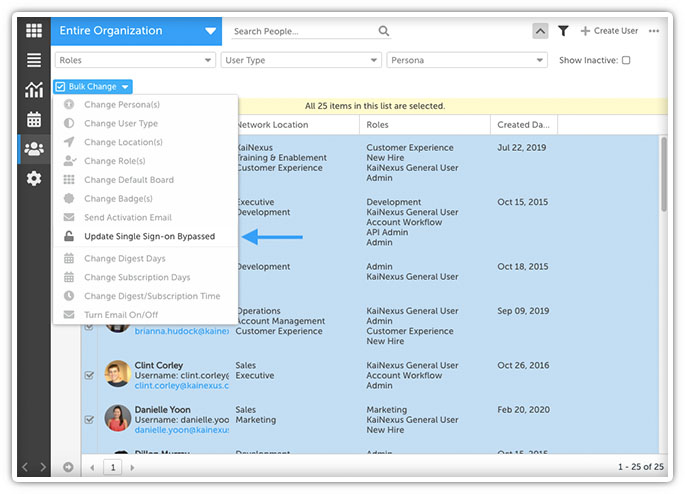Select Change Role(s) menu item
Viewport: 685px width, 494px height.
point(145,161)
